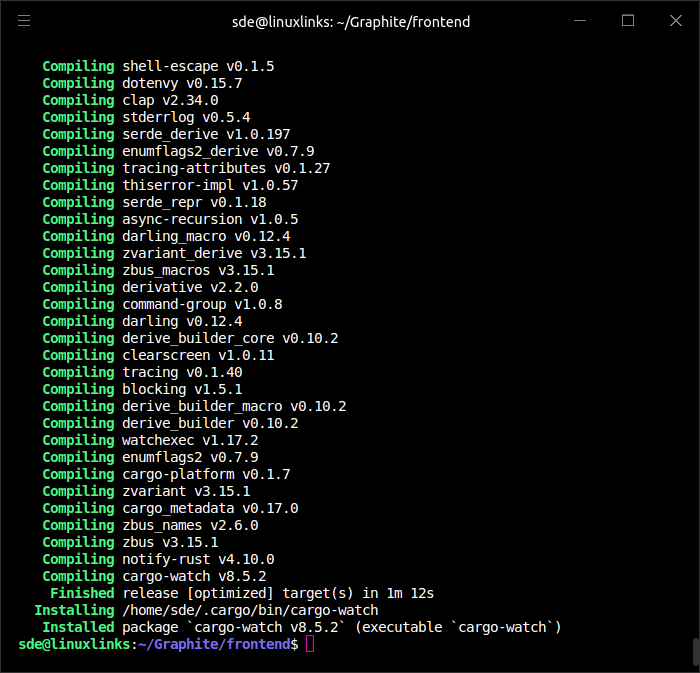
Task: Click the path /home/sde/.cargo/bin/cargo-watch
Action: [x=250, y=610]
